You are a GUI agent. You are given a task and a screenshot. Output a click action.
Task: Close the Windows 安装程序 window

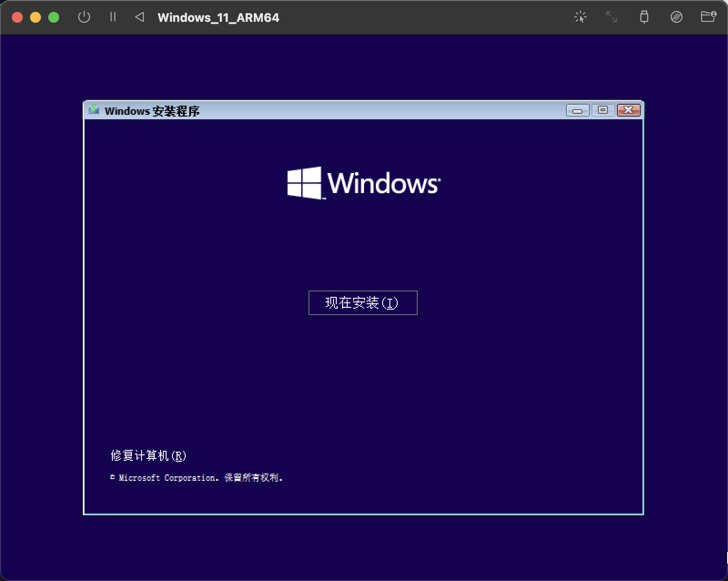628,110
